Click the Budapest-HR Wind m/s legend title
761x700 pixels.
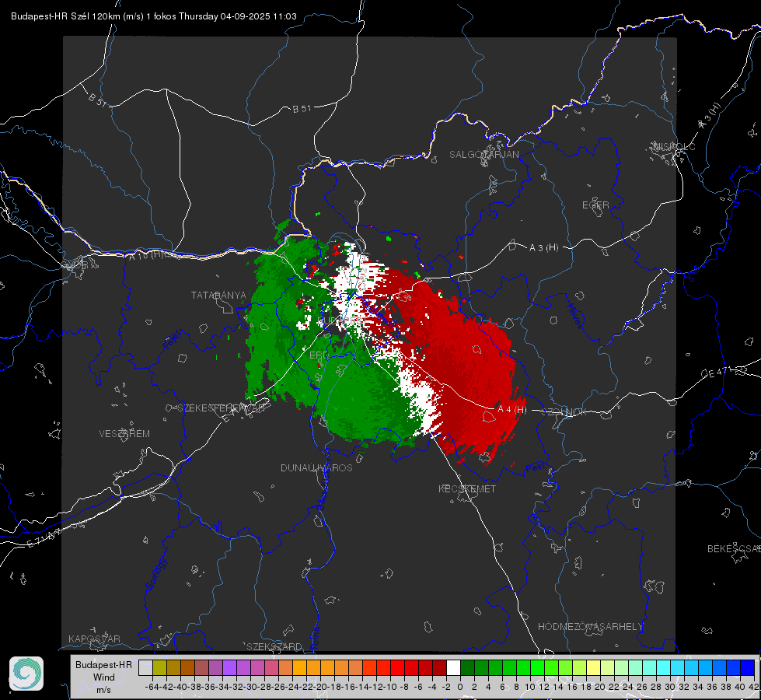click(x=103, y=677)
